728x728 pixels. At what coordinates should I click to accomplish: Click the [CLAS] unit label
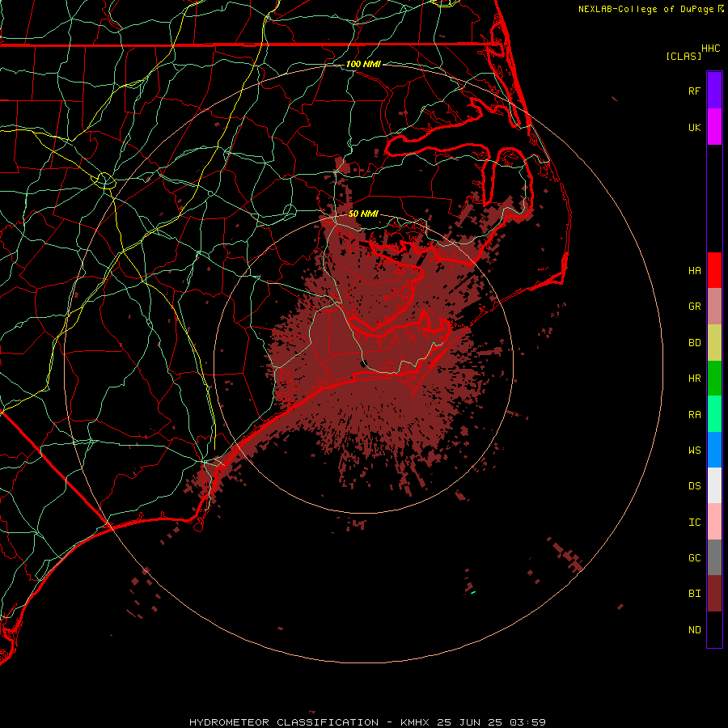pyautogui.click(x=684, y=56)
